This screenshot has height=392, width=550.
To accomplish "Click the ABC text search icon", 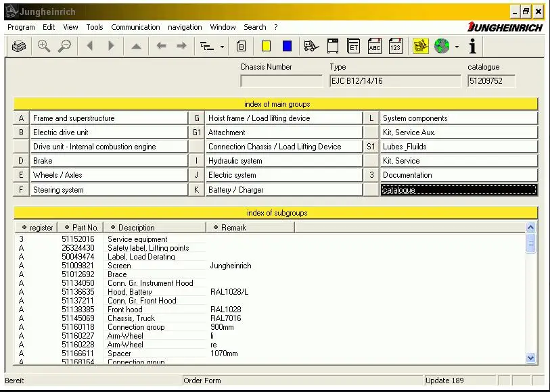I will tap(374, 46).
